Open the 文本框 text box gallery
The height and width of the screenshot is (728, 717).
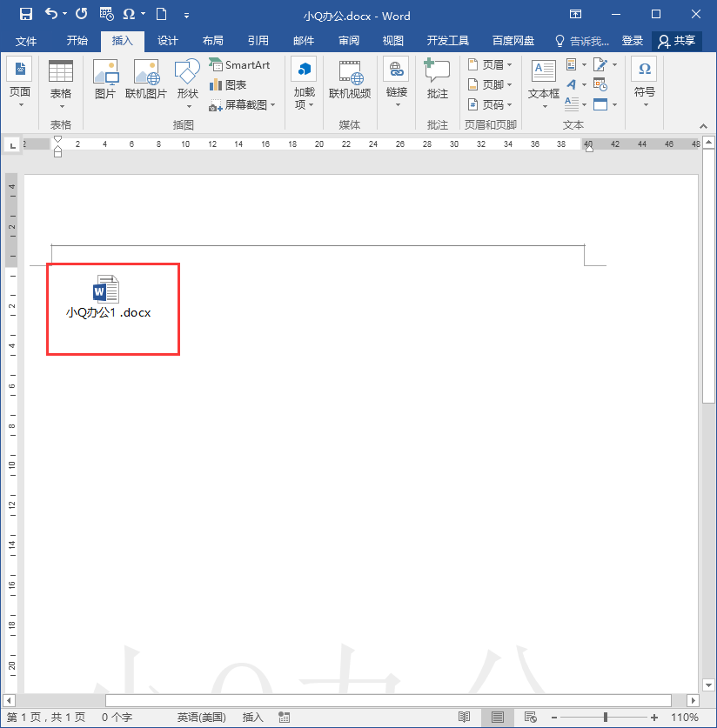pos(544,84)
